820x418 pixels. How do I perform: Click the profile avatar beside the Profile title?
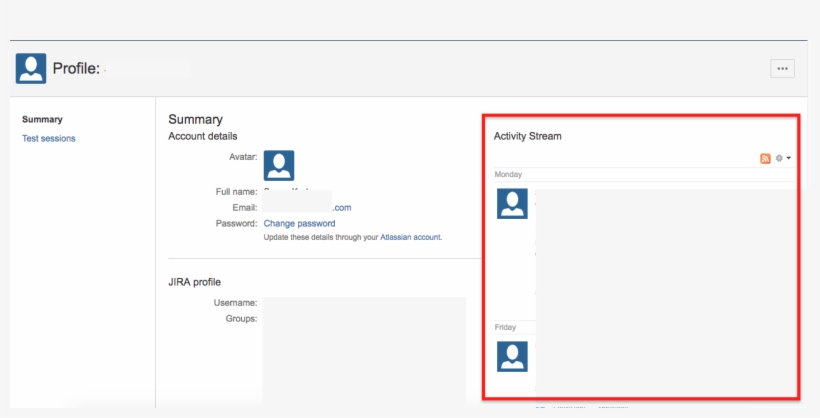click(31, 68)
